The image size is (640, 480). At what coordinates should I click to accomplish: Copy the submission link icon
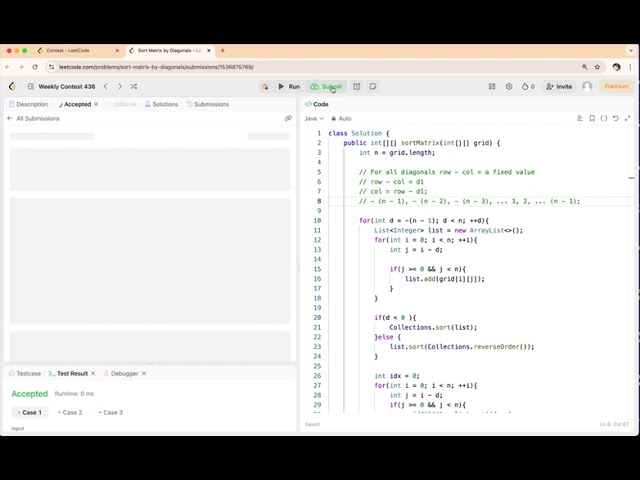[x=288, y=118]
